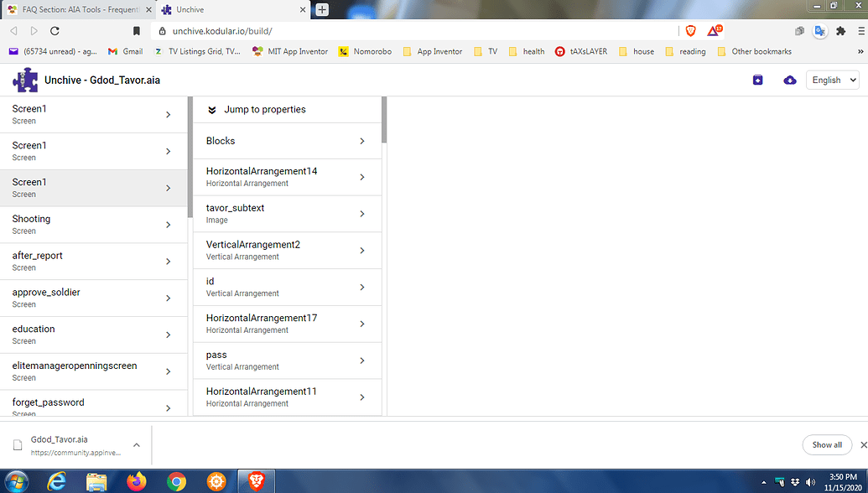Expand the after_report screen chevron
This screenshot has height=493, width=868.
coord(169,261)
